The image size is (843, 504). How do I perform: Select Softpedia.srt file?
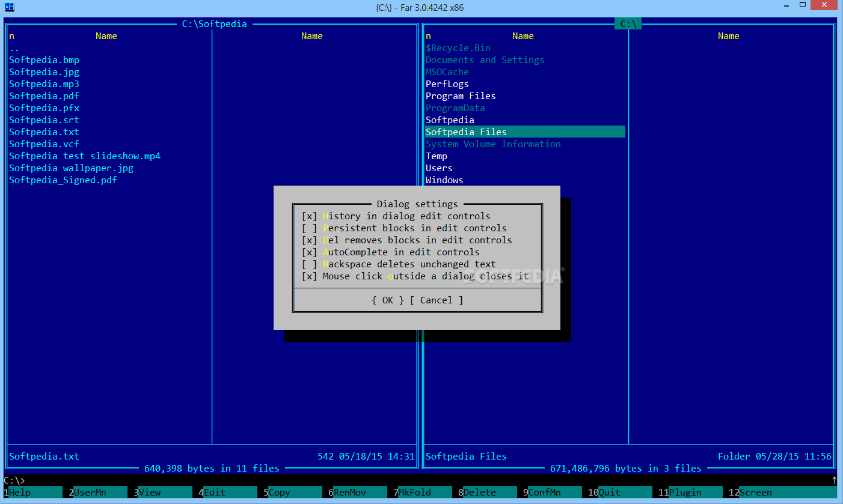(44, 120)
